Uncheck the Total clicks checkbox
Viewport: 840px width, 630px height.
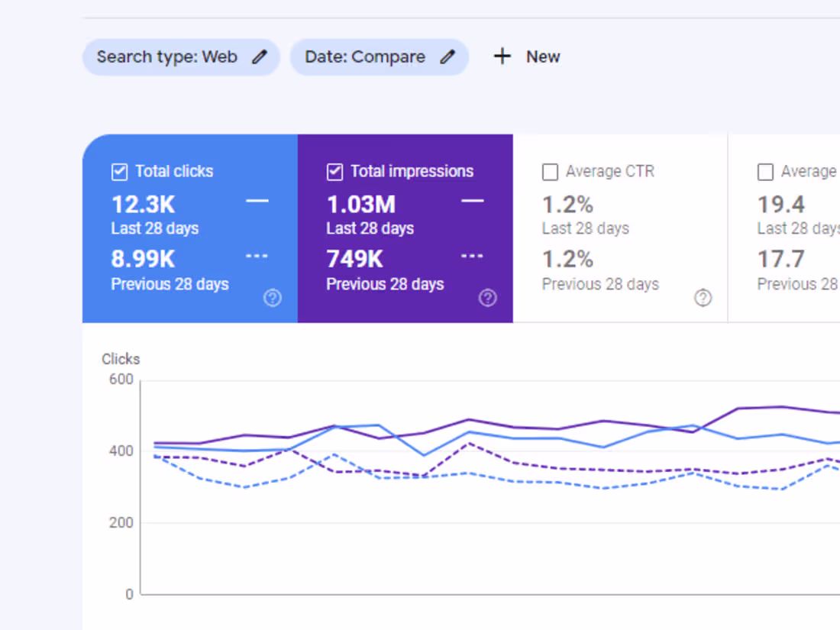(x=119, y=172)
